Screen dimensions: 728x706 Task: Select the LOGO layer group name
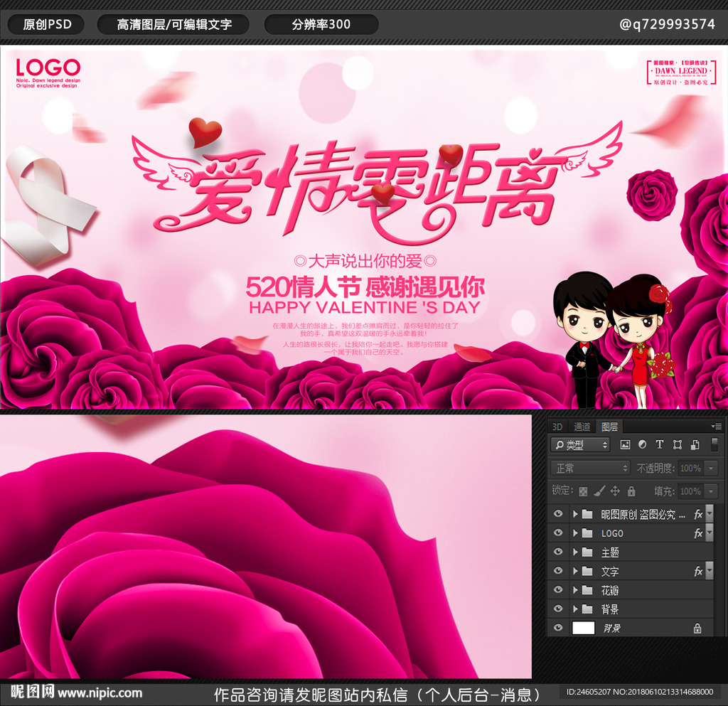pyautogui.click(x=612, y=533)
